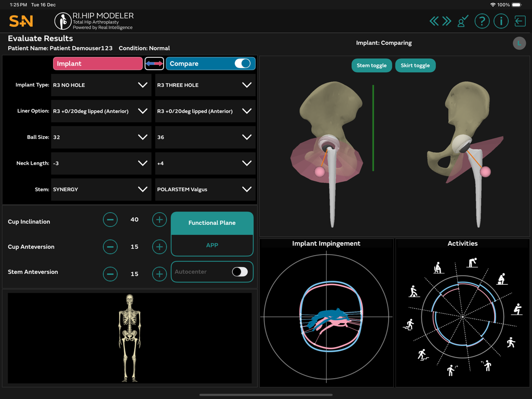The width and height of the screenshot is (532, 399).
Task: Click the Patient Name Demouser123 label
Action: pos(60,48)
